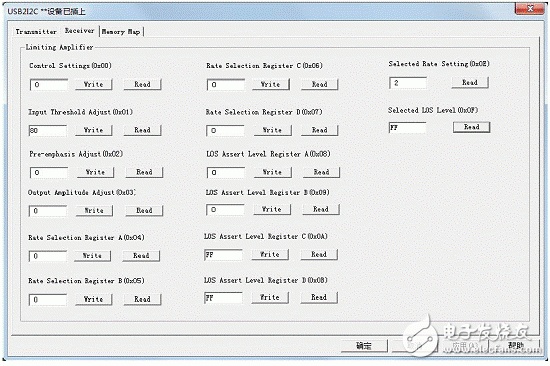This screenshot has width=550, height=366.
Task: Focus the LOS Assert Level Register B field
Action: click(225, 210)
